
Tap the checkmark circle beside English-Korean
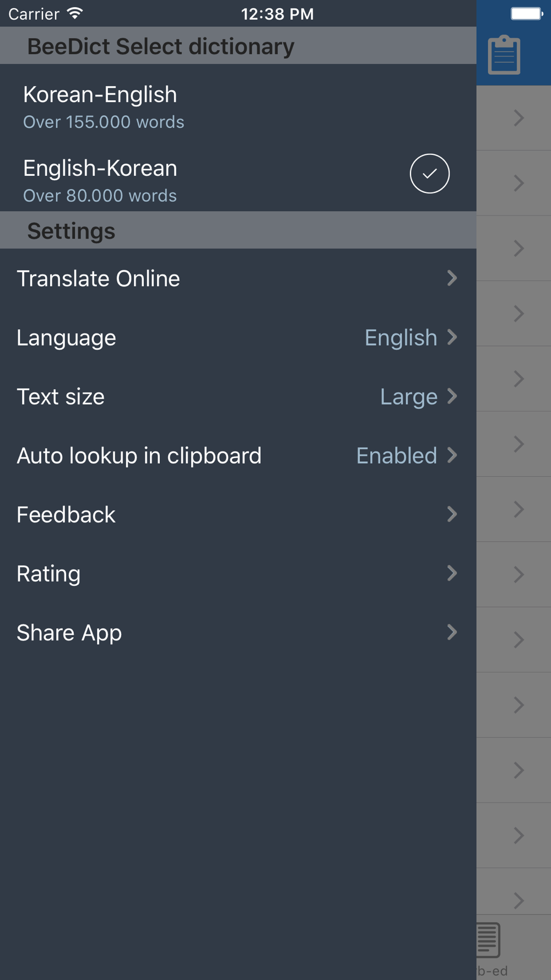(429, 174)
